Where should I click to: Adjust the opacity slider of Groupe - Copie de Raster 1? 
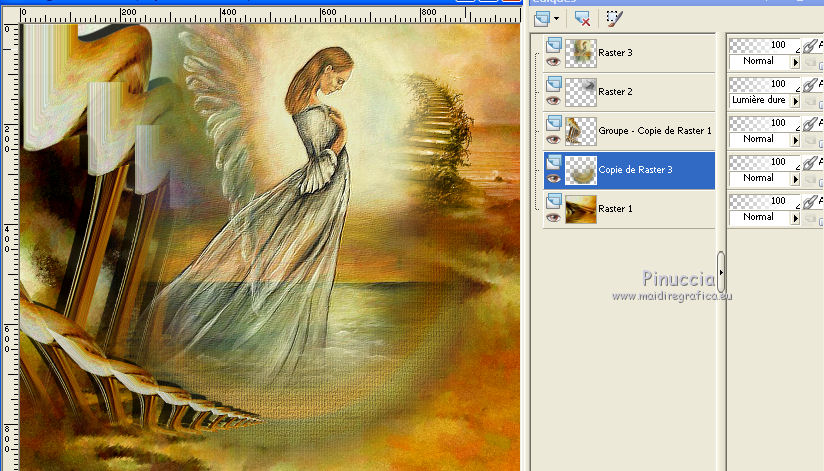click(765, 123)
